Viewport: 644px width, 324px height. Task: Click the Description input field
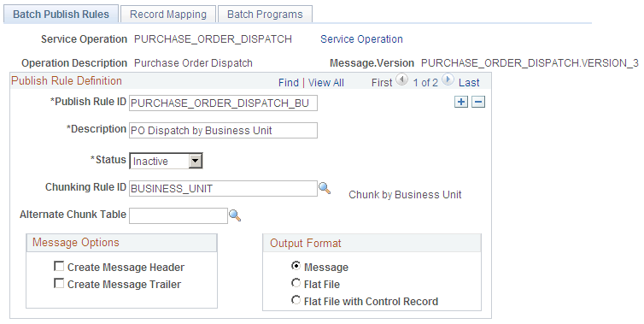point(223,130)
